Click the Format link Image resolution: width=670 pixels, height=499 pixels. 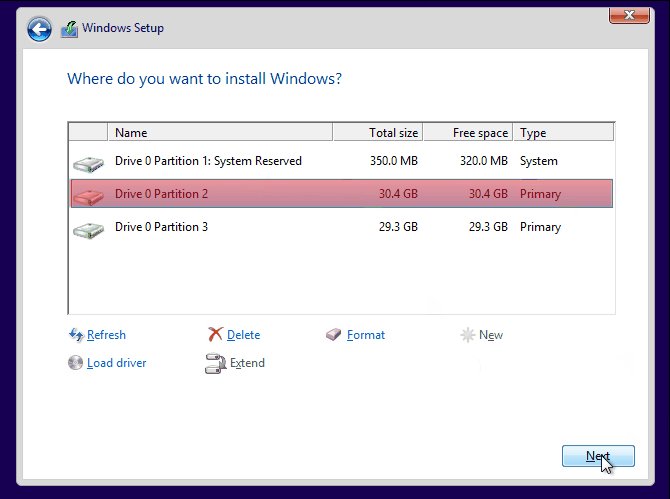(x=366, y=335)
